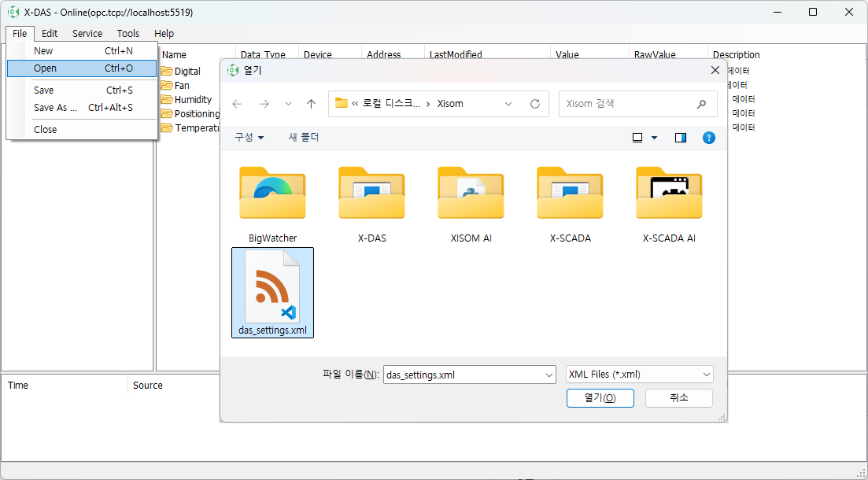
Task: Open the XML Files file type dropdown
Action: [x=639, y=375]
